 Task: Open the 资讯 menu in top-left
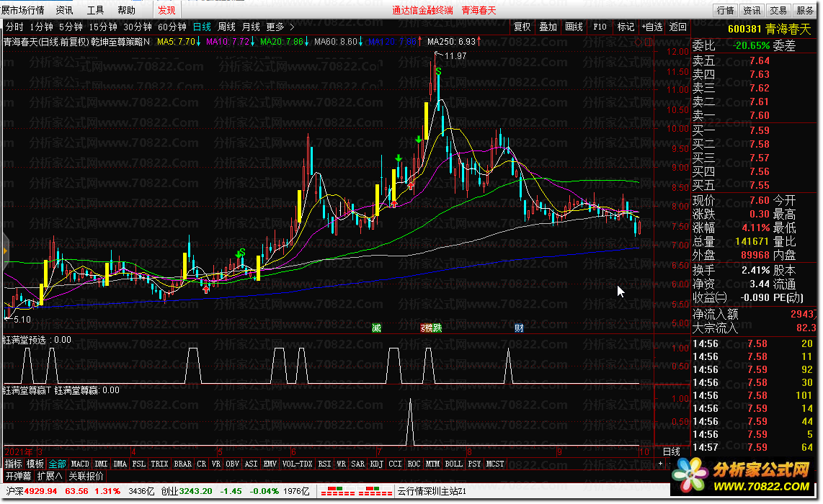[x=65, y=10]
